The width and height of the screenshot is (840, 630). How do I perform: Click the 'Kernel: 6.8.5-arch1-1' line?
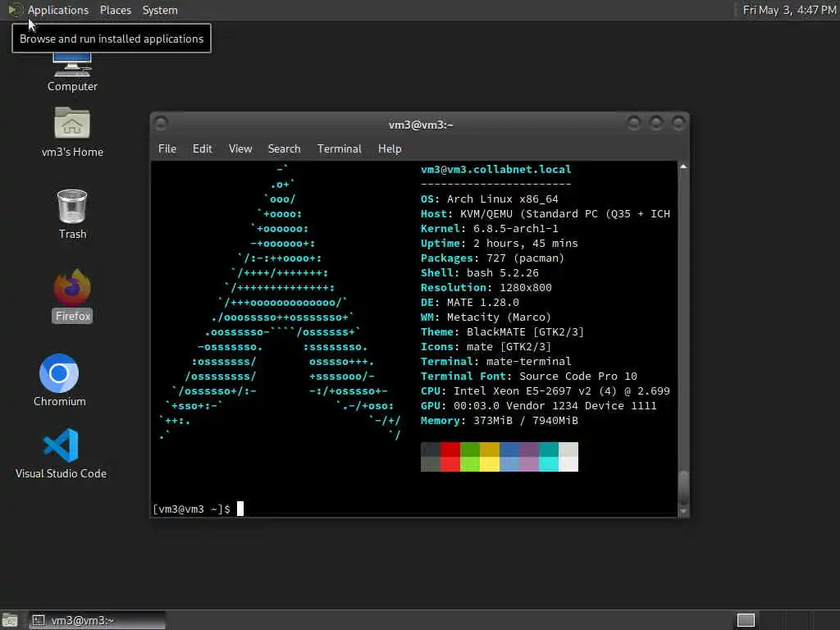[x=490, y=228]
